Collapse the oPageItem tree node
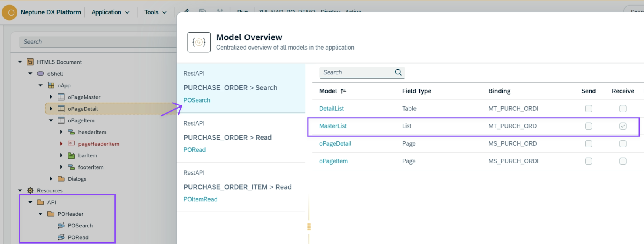644x244 pixels. pyautogui.click(x=51, y=120)
